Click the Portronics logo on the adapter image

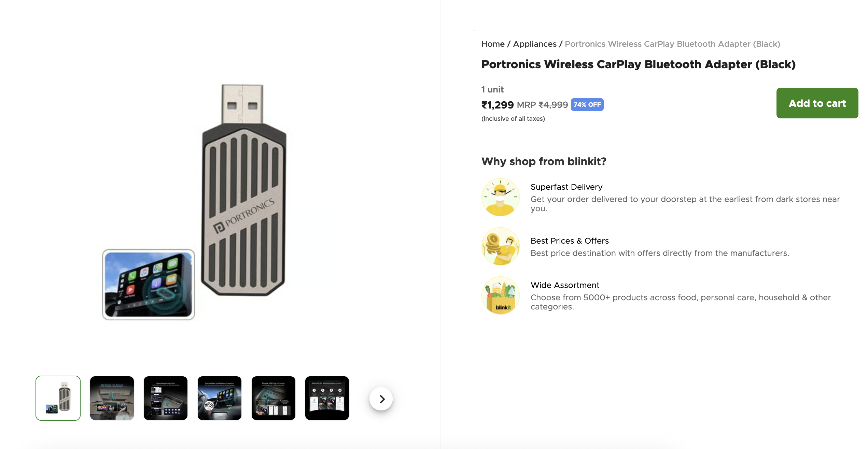point(244,216)
